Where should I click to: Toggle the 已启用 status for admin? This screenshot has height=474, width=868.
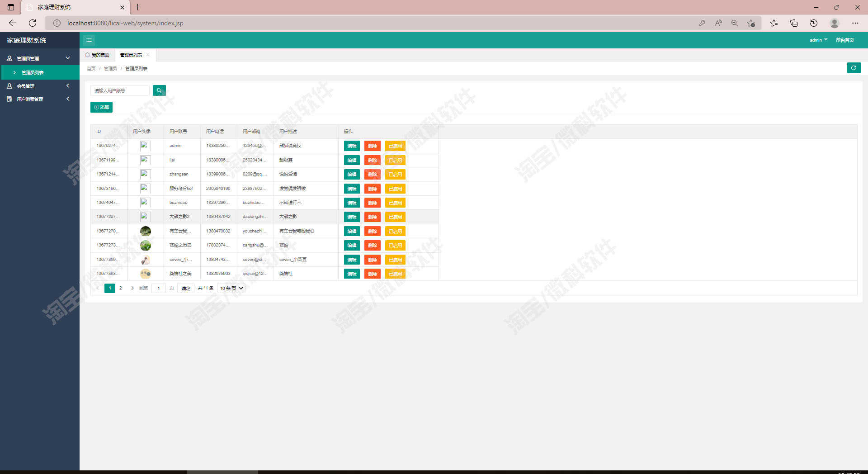click(395, 146)
